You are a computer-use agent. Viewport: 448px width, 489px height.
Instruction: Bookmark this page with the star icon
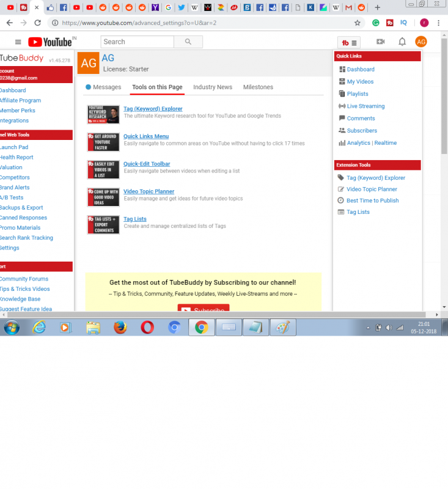(x=358, y=23)
